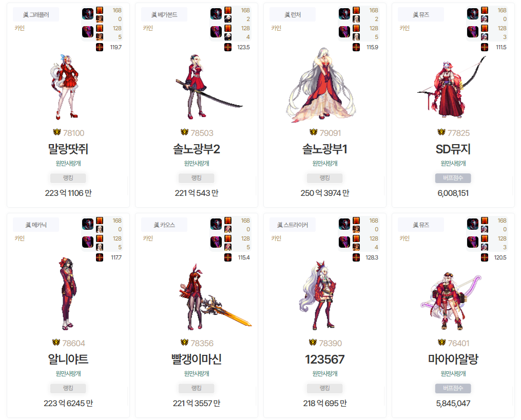
Task: Click the 마아아알랑 character sprite
Action: 450,301
